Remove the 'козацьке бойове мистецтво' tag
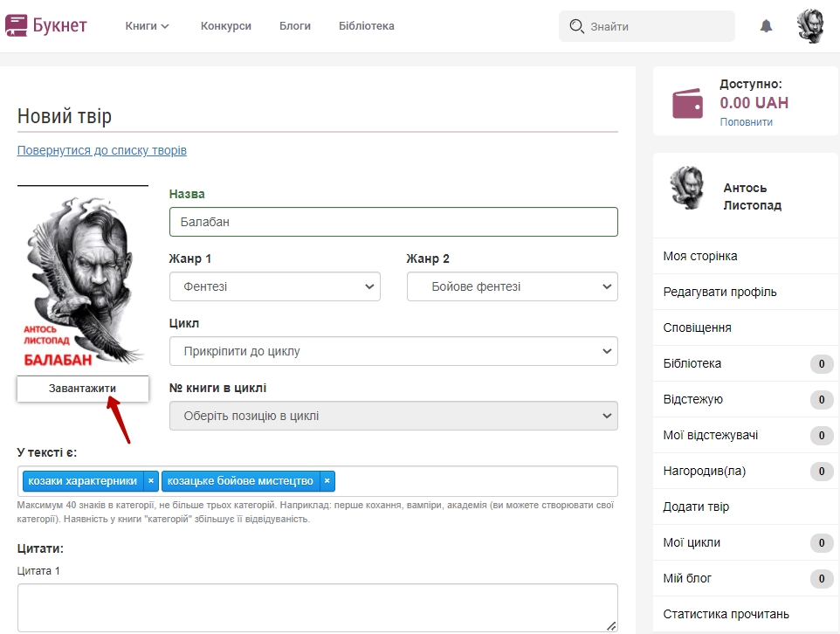 pyautogui.click(x=327, y=481)
